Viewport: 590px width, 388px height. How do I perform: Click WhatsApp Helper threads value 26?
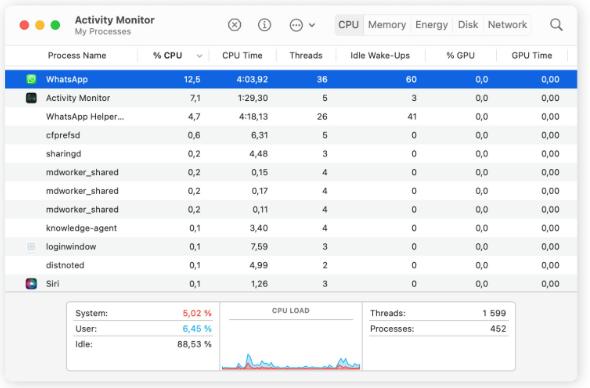tap(322, 117)
